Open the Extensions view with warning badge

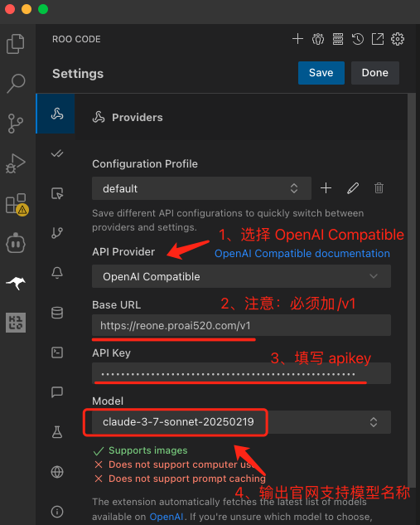[x=17, y=204]
